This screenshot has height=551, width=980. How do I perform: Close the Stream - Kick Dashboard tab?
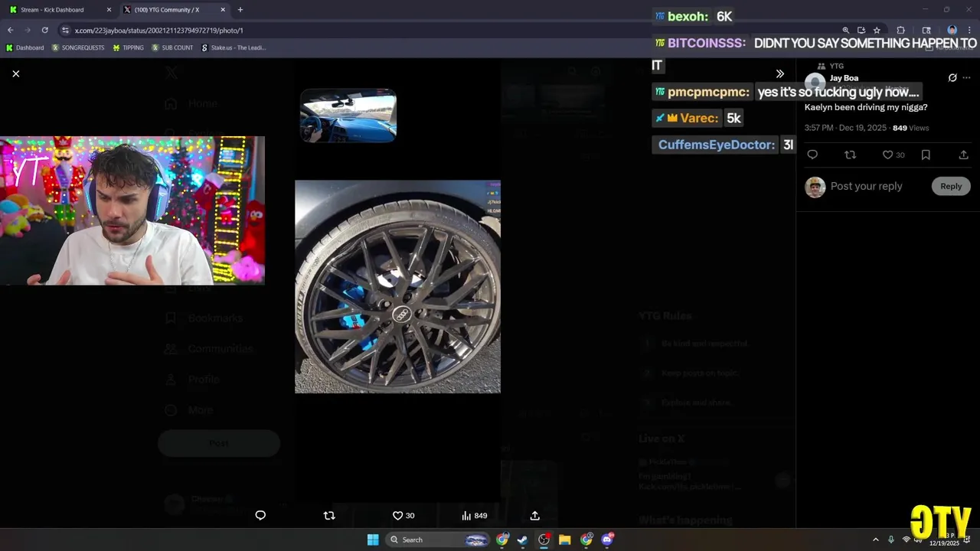coord(108,10)
